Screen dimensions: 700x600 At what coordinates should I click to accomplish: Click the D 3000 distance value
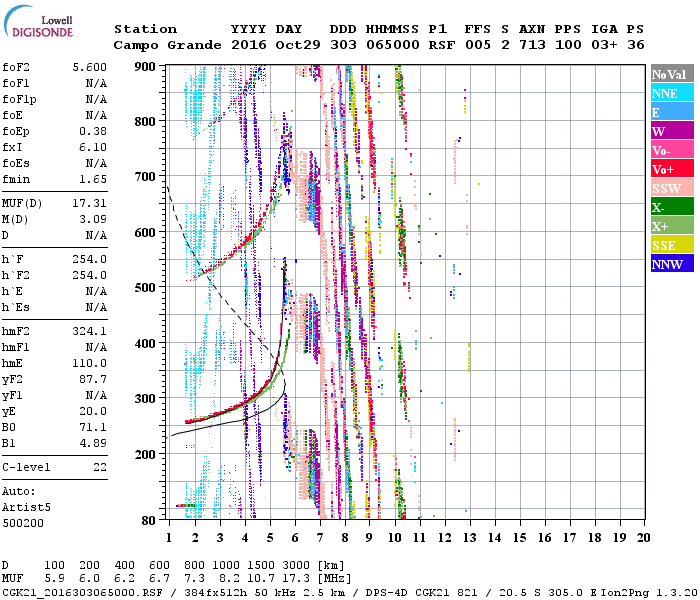[x=296, y=565]
